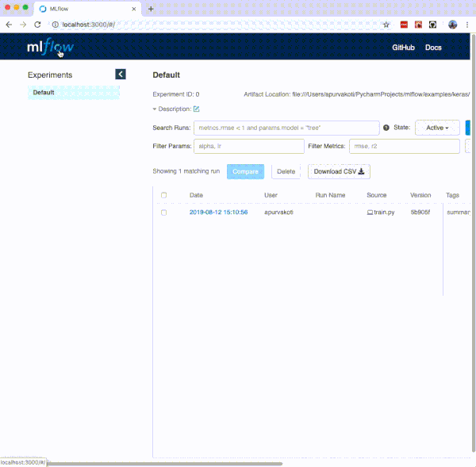Open the Chrome profile avatar
The width and height of the screenshot is (476, 467).
point(452,25)
